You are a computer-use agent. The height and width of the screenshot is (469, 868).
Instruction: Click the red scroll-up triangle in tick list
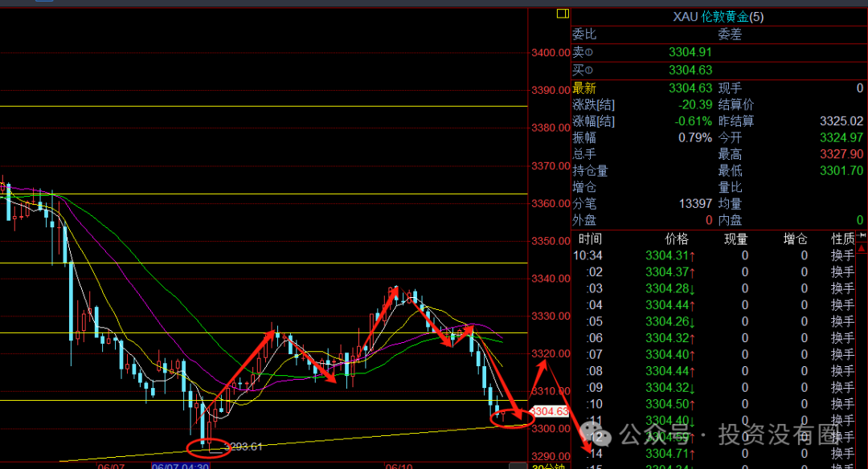coord(862,249)
